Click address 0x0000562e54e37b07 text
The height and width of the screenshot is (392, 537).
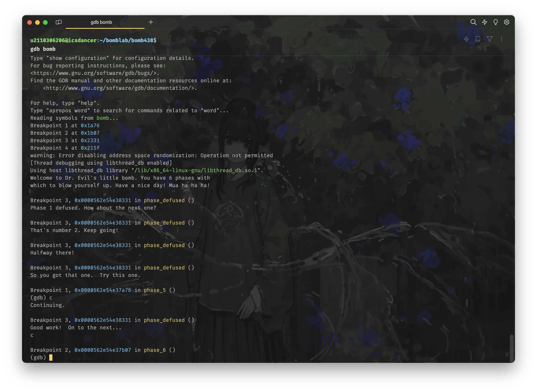pyautogui.click(x=103, y=350)
